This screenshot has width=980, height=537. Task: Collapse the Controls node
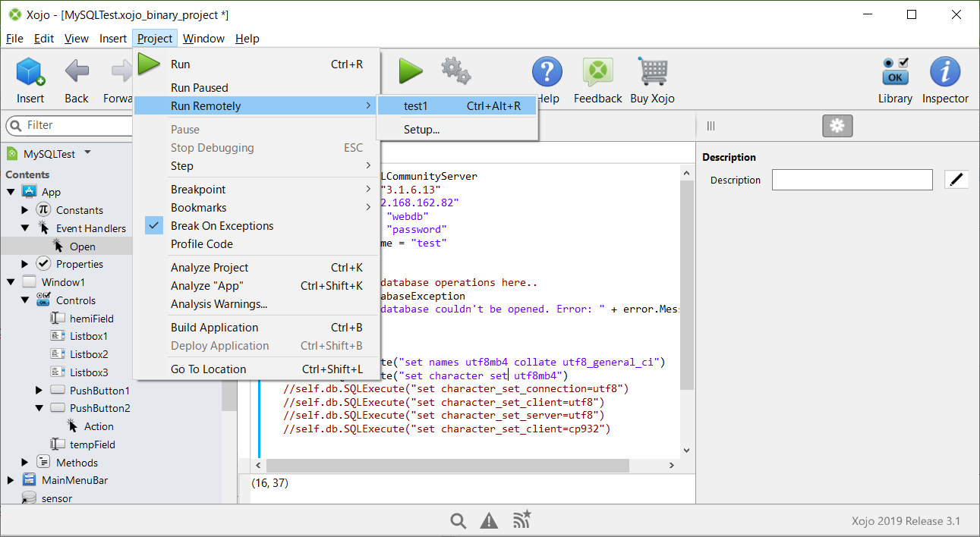(25, 300)
